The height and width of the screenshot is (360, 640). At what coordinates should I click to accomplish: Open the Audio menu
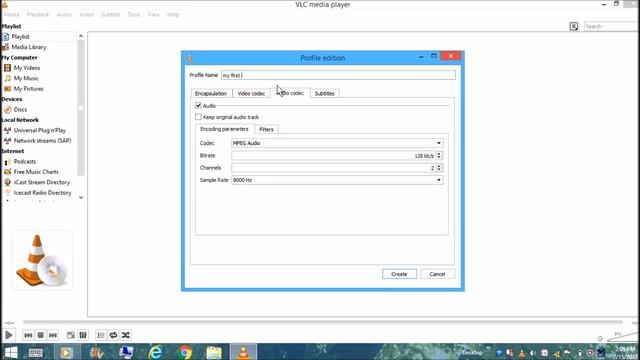64,14
